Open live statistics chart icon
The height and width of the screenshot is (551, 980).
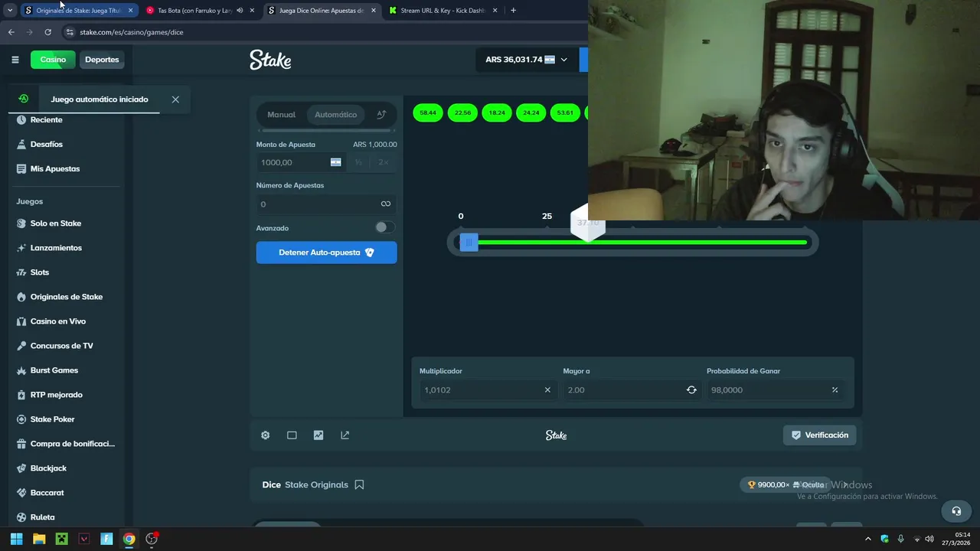[318, 435]
